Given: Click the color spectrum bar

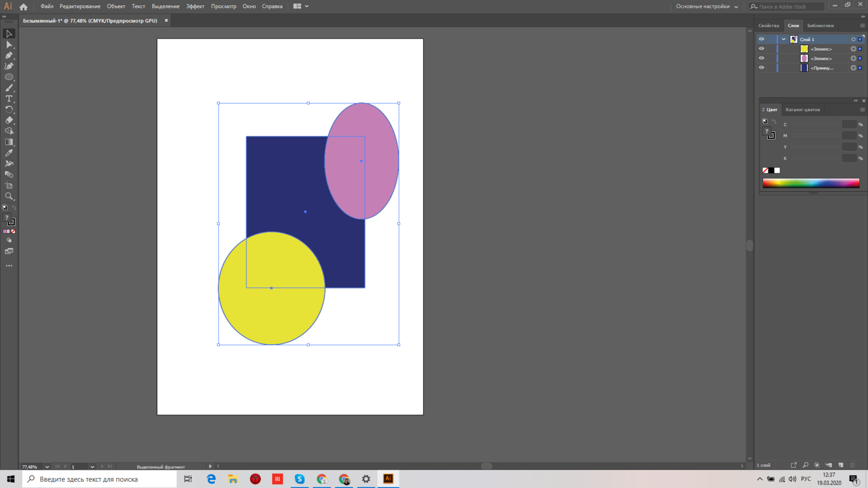Looking at the screenshot, I should tap(811, 183).
